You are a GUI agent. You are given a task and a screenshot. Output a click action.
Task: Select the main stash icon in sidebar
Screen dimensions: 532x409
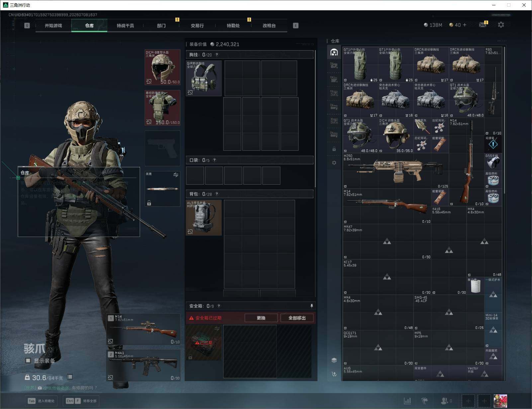tap(334, 52)
